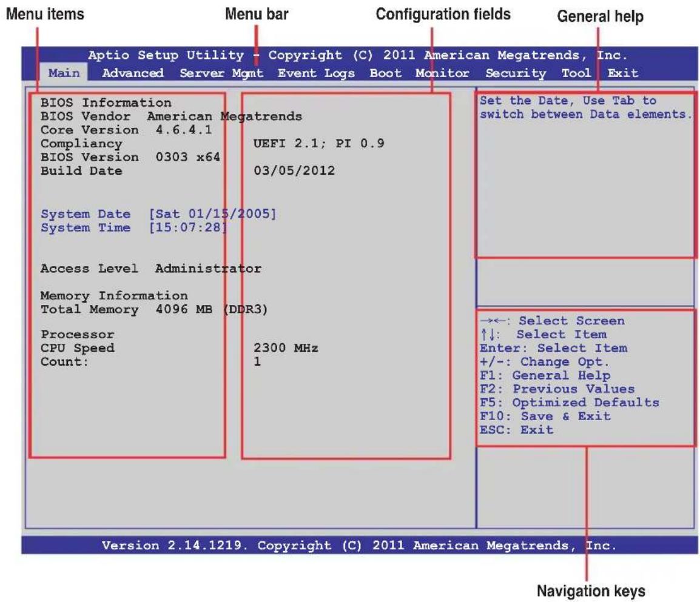Click the 0303 x64 value
Image resolution: width=700 pixels, height=602 pixels.
pos(187,157)
